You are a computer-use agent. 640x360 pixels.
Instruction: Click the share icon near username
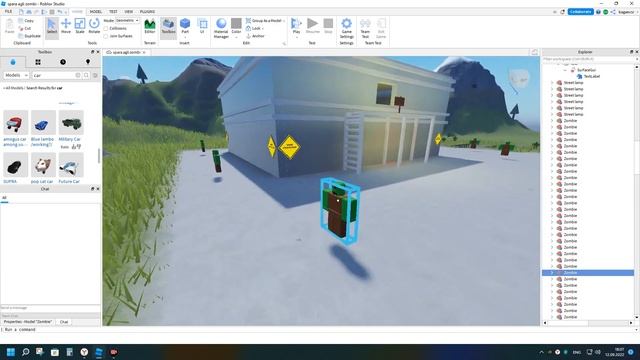(x=613, y=12)
